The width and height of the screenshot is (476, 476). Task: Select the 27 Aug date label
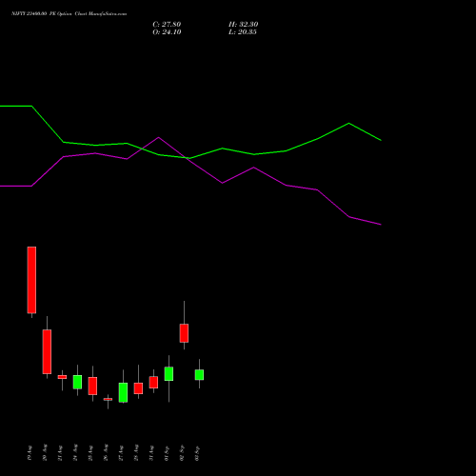coord(121,453)
